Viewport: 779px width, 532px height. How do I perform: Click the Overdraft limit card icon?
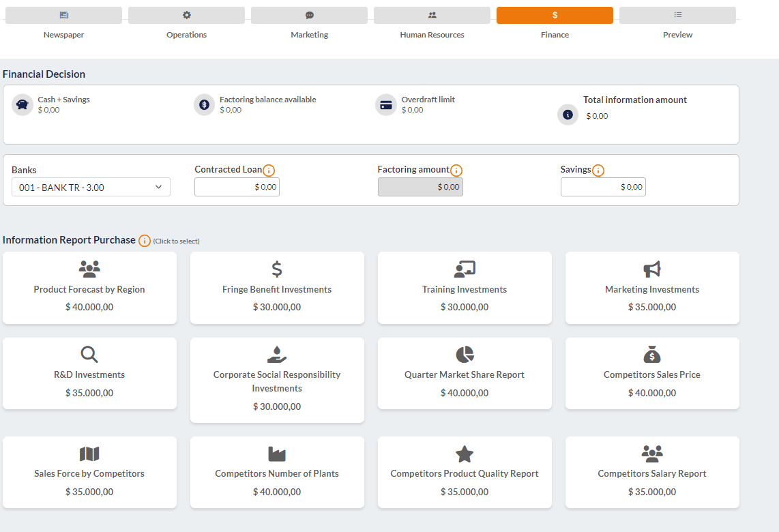click(386, 105)
